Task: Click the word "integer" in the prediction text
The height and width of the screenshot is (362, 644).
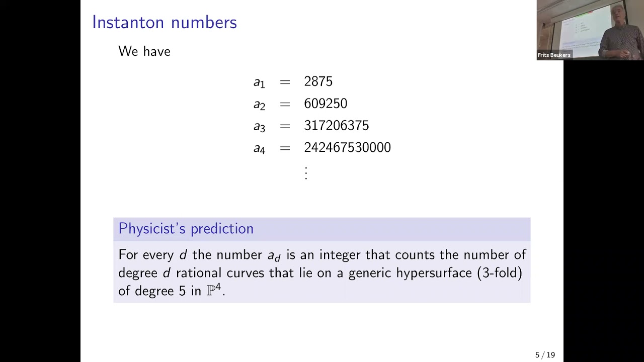Action: click(x=340, y=255)
